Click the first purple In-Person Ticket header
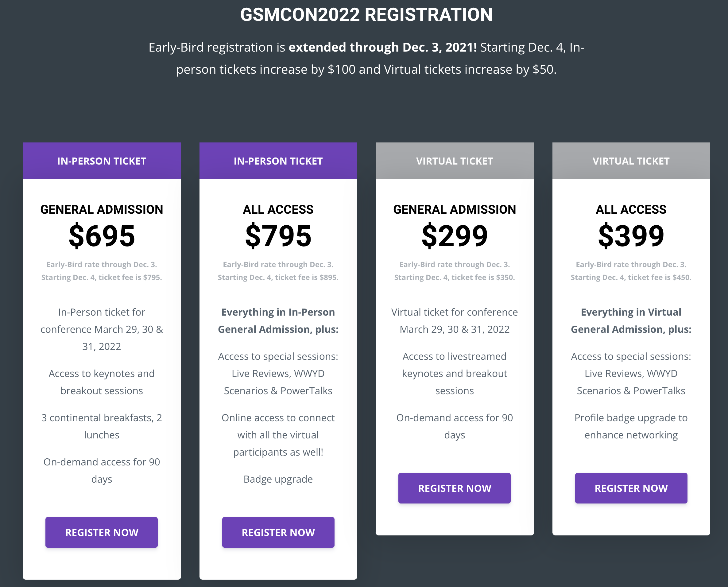The height and width of the screenshot is (587, 728). (x=101, y=161)
